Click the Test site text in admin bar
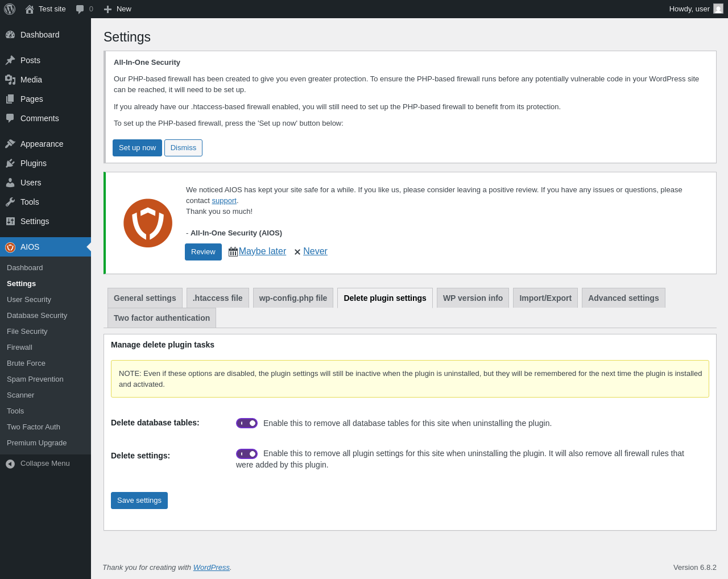 (x=52, y=9)
